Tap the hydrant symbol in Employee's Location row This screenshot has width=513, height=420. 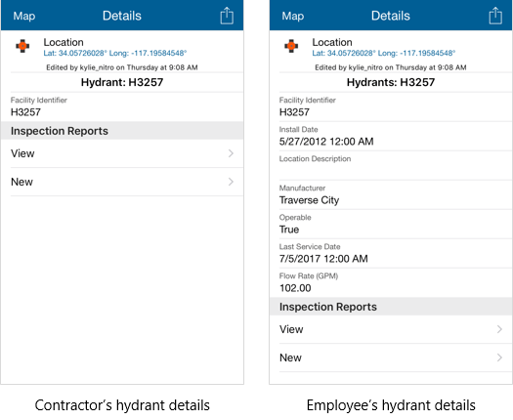coord(291,46)
